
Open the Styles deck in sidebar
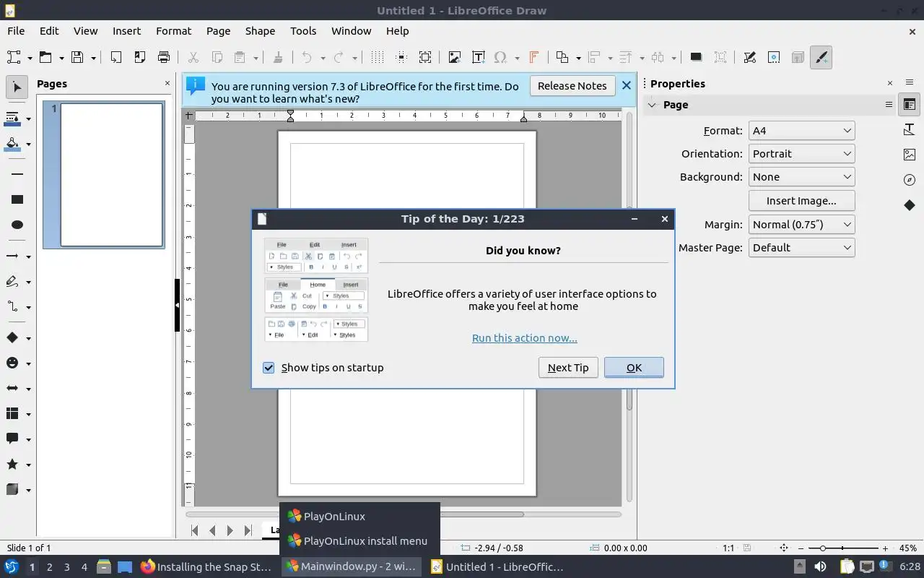pyautogui.click(x=910, y=130)
